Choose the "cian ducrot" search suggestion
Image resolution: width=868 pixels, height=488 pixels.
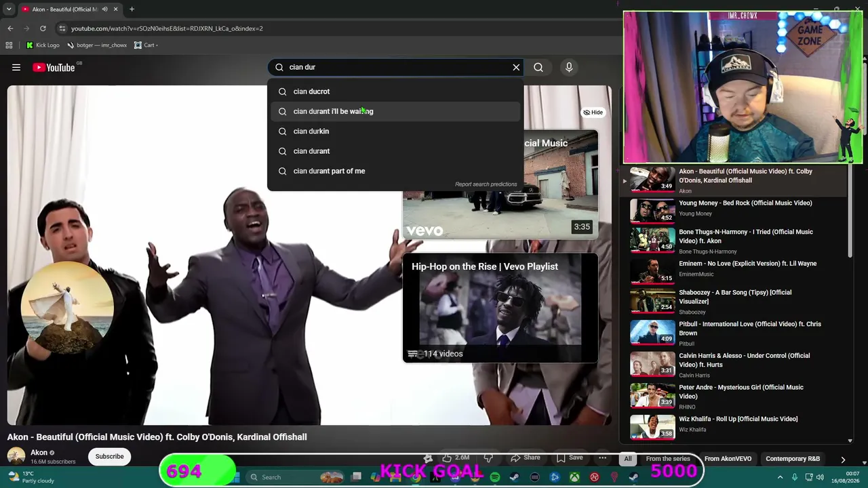[x=396, y=91]
